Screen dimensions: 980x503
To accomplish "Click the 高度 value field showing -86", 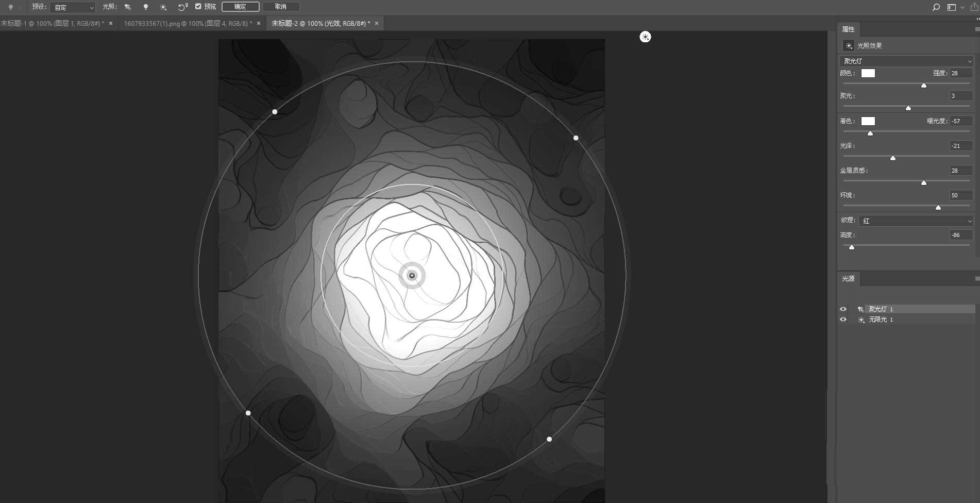I will click(x=961, y=235).
